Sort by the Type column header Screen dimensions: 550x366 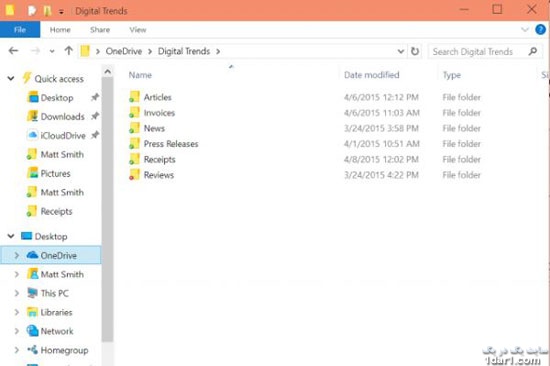[452, 75]
